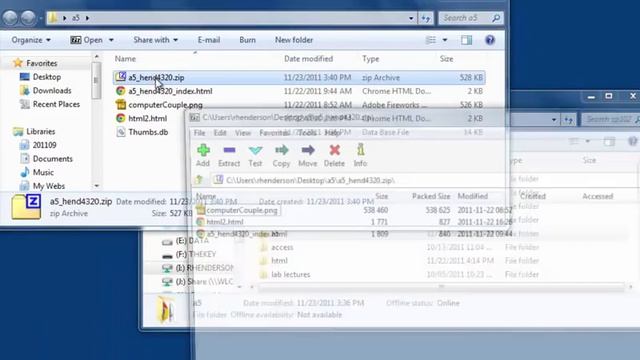Open Downloads in the navigation pane
Image resolution: width=640 pixels, height=360 pixels.
52,91
